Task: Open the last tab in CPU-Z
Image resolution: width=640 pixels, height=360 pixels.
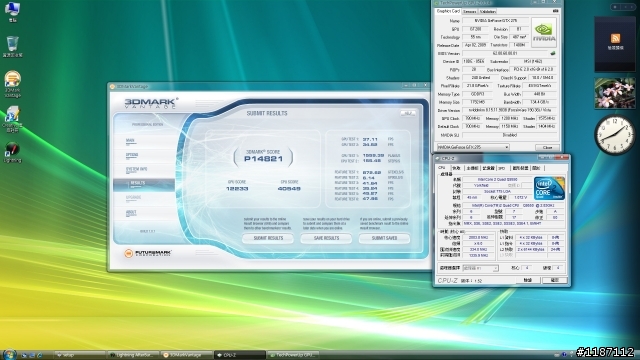Action: pyautogui.click(x=536, y=168)
